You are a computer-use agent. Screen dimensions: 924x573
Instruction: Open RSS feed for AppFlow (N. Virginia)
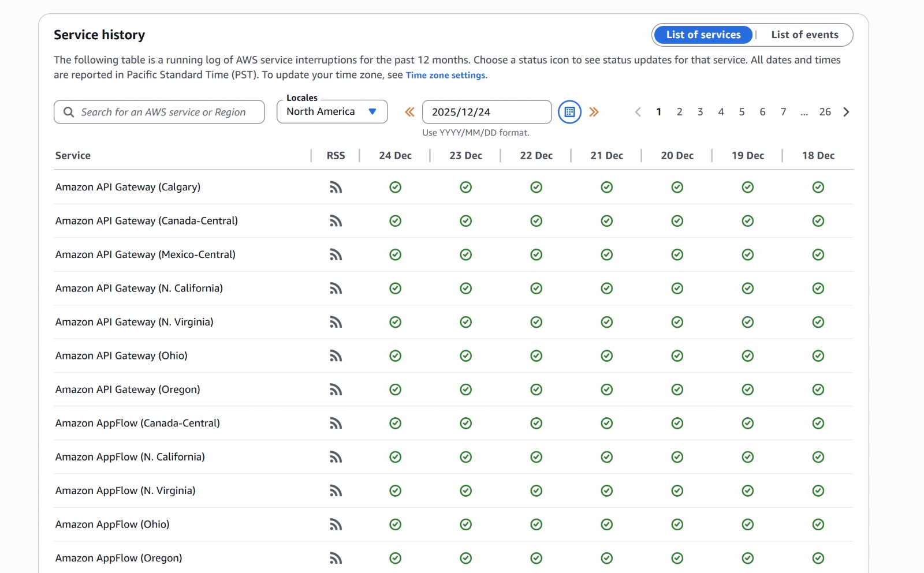(336, 491)
